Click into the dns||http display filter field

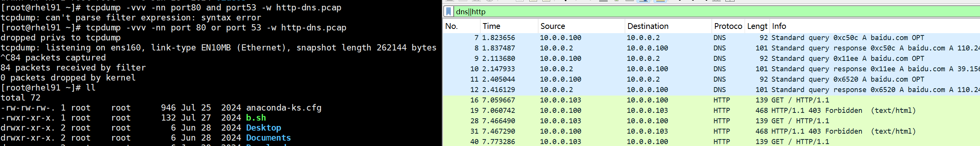717,12
